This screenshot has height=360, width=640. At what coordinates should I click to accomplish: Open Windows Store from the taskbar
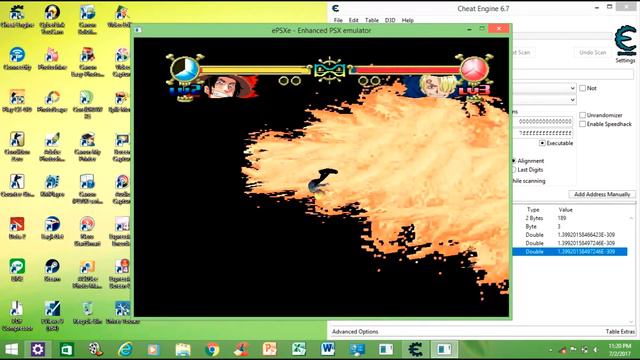(67, 349)
